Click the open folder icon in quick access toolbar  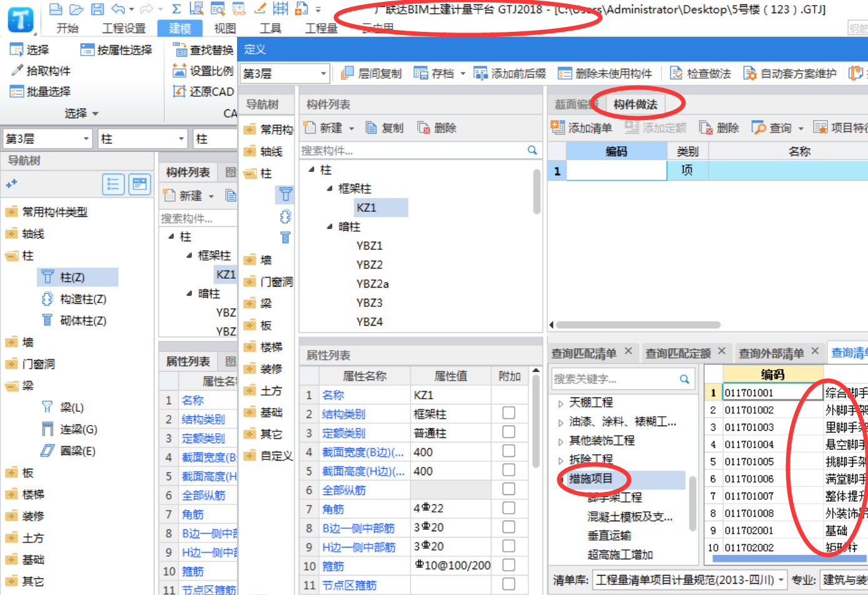click(x=76, y=9)
